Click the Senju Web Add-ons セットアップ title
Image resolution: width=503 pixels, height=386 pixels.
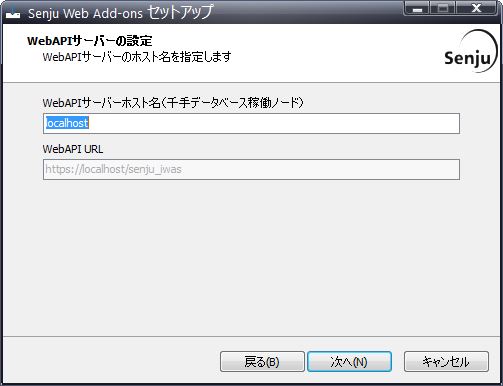pos(120,13)
